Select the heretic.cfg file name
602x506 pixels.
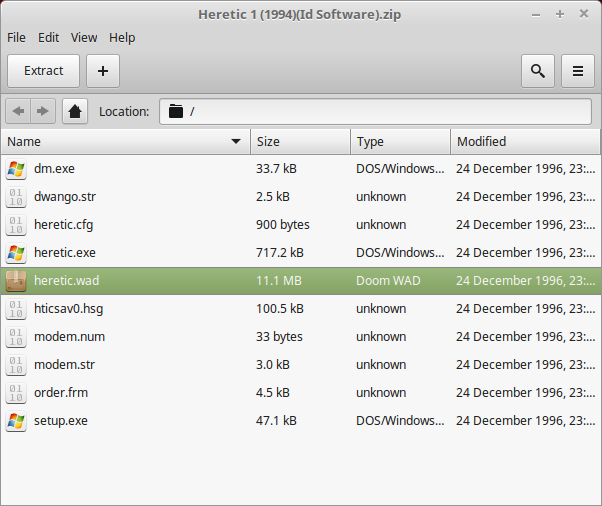pos(63,225)
